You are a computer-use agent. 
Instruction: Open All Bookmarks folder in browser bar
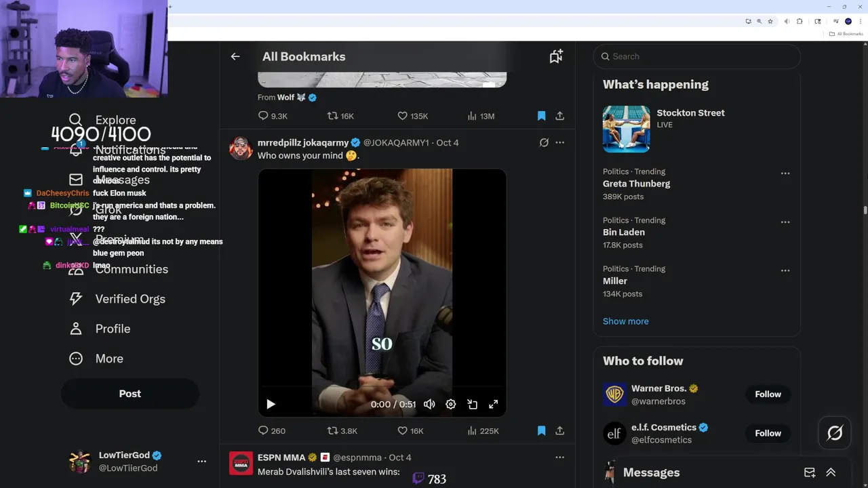pos(846,34)
